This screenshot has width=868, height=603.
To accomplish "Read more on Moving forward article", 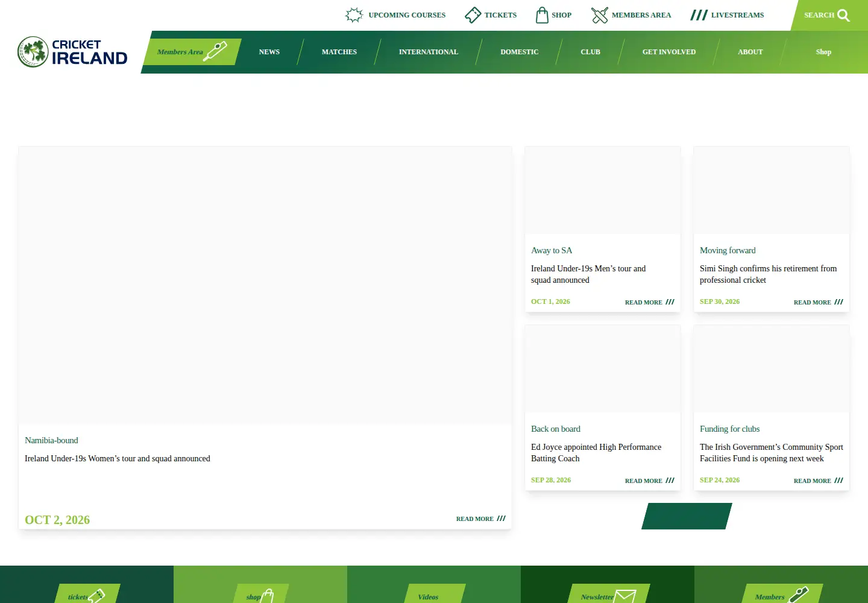I will click(x=818, y=302).
